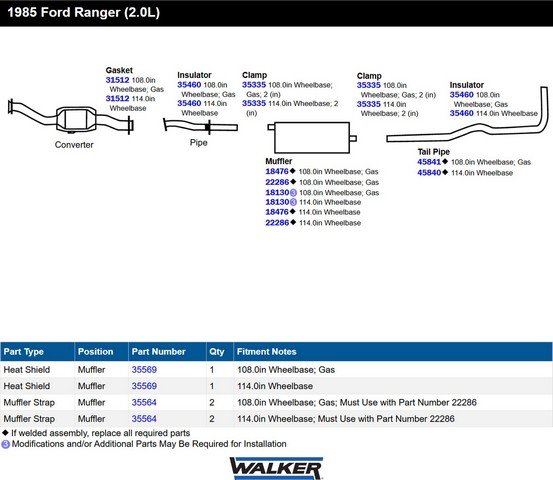Click the Muffler box diagram image
Image resolution: width=553 pixels, height=480 pixels.
point(312,138)
